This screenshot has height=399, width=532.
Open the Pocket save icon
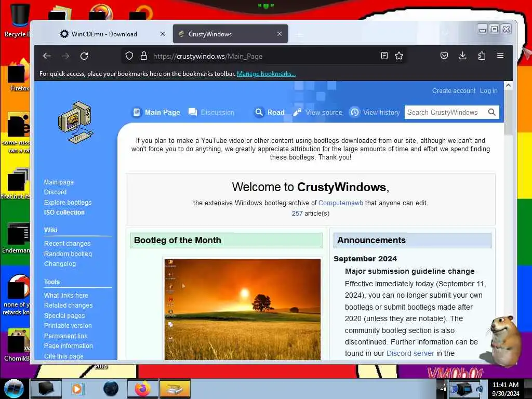444,56
